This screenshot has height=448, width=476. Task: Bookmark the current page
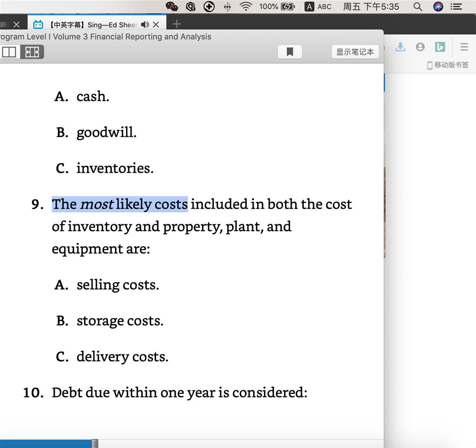(x=290, y=52)
